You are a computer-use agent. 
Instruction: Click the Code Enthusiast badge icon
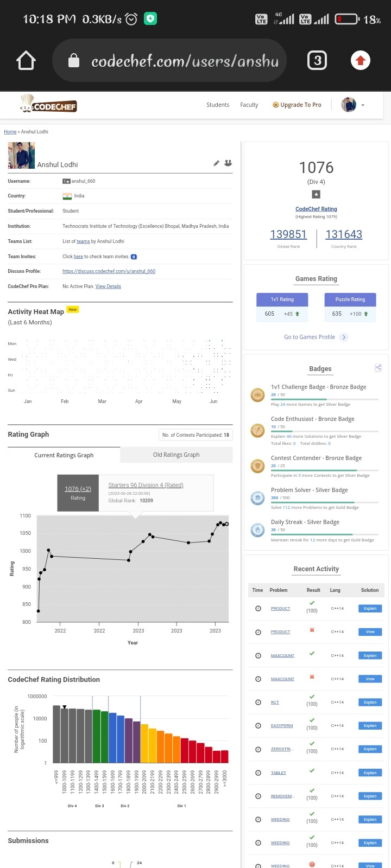[257, 430]
